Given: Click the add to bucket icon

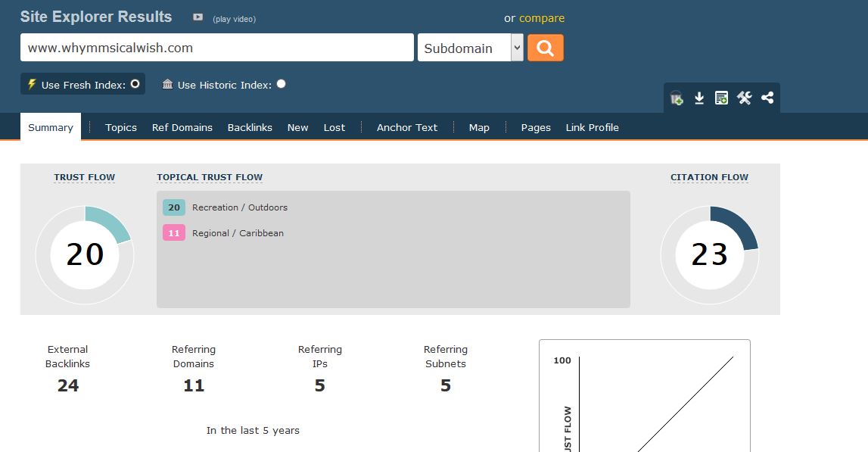Looking at the screenshot, I should tap(677, 98).
